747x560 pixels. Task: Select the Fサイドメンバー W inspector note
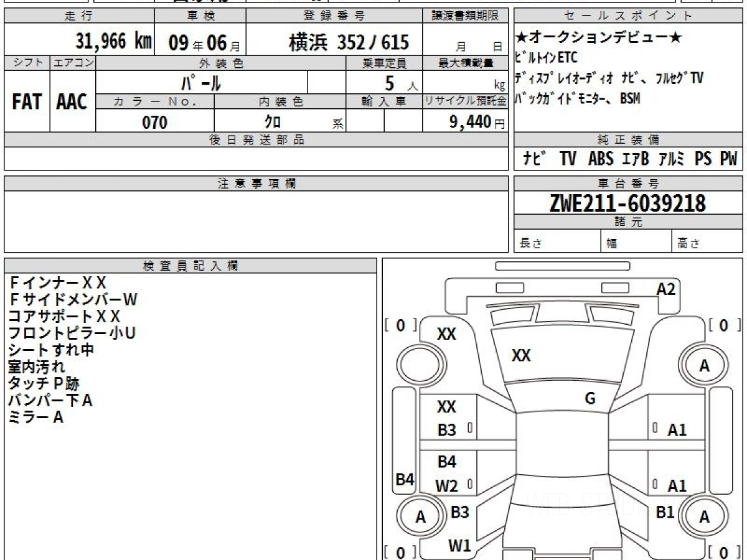click(x=73, y=299)
